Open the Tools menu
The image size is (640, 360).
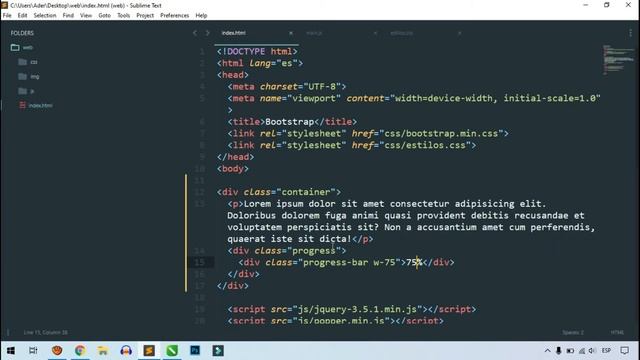[124, 16]
